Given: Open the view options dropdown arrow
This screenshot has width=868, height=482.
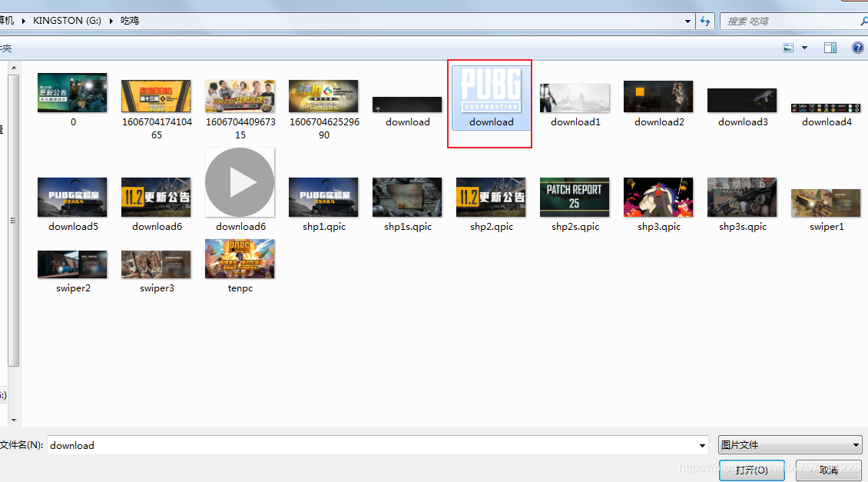Looking at the screenshot, I should click(804, 48).
